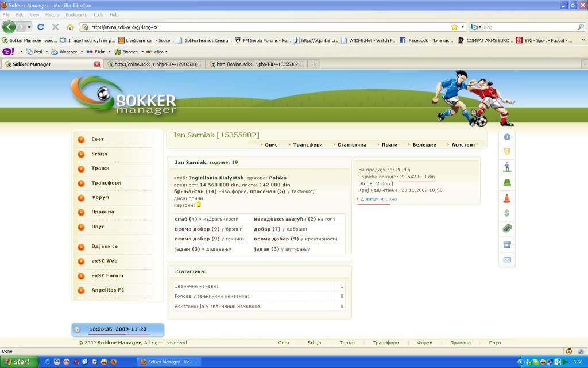Open the History menu
The image size is (588, 368).
coord(52,15)
